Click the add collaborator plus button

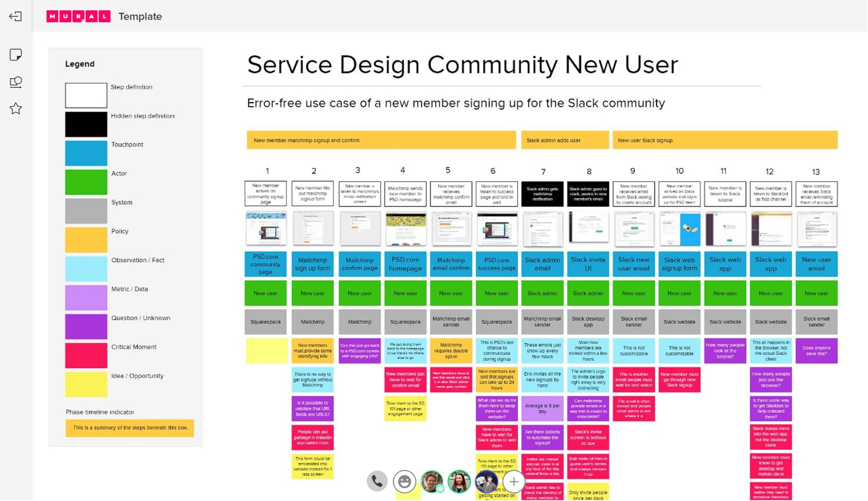pos(513,481)
